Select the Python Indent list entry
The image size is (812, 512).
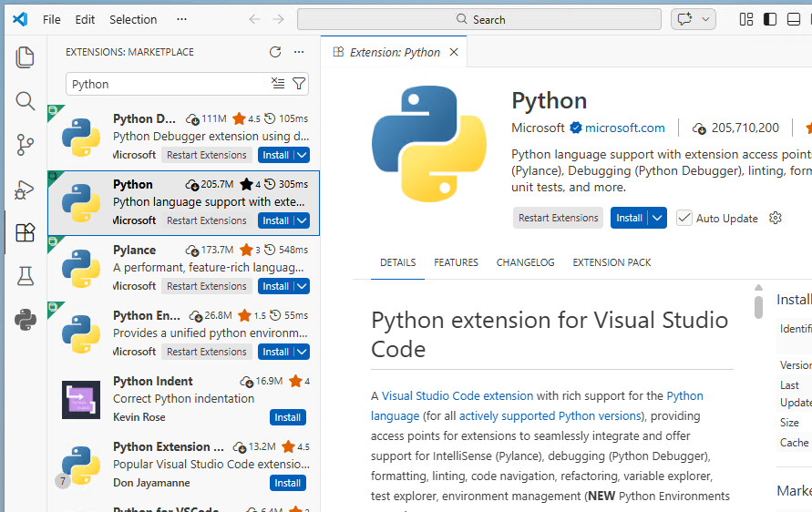pyautogui.click(x=184, y=399)
